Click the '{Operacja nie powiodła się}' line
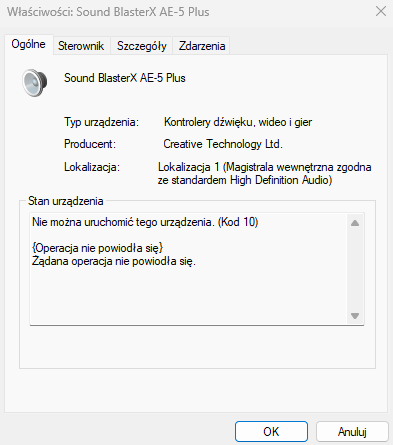Viewport: 393px width, 445px height. [x=97, y=248]
